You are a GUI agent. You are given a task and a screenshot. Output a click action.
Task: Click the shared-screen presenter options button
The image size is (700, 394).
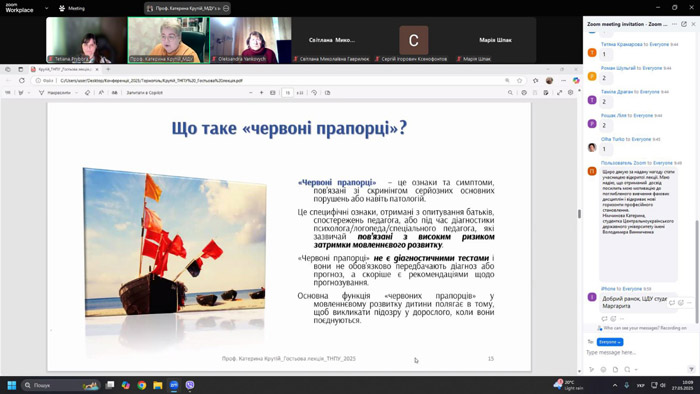point(226,8)
